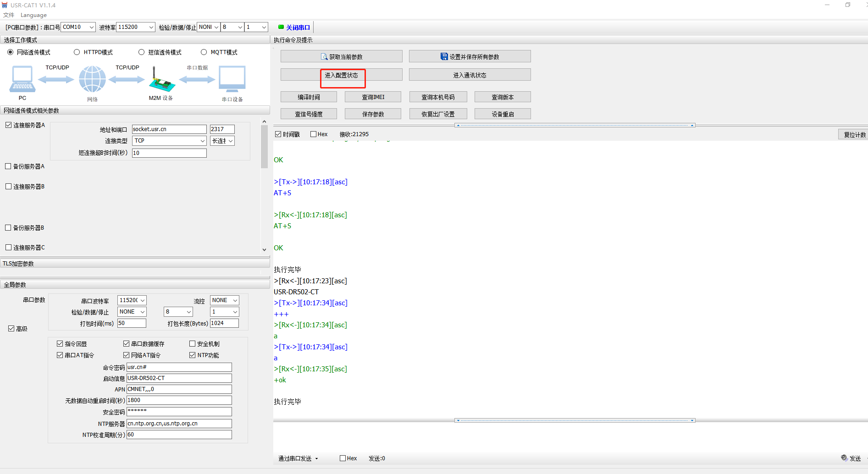This screenshot has height=474, width=868.
Task: Click the M2M device module icon
Action: 161,81
